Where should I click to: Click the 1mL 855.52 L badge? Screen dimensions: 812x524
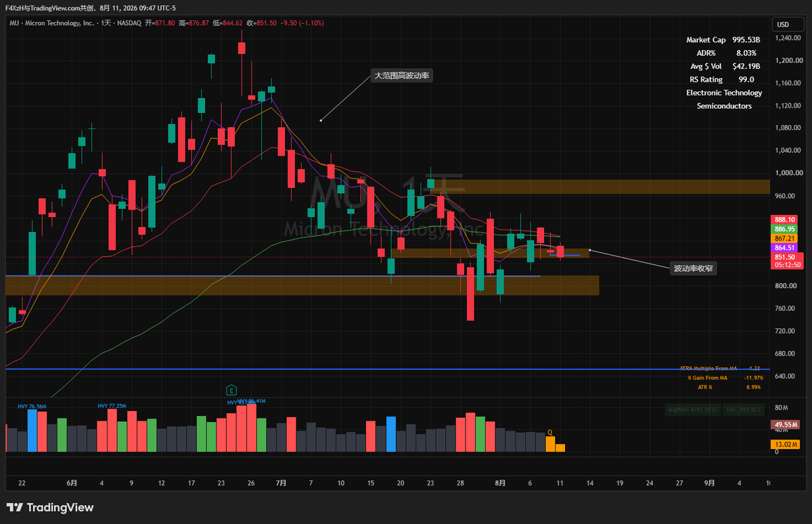coord(745,410)
